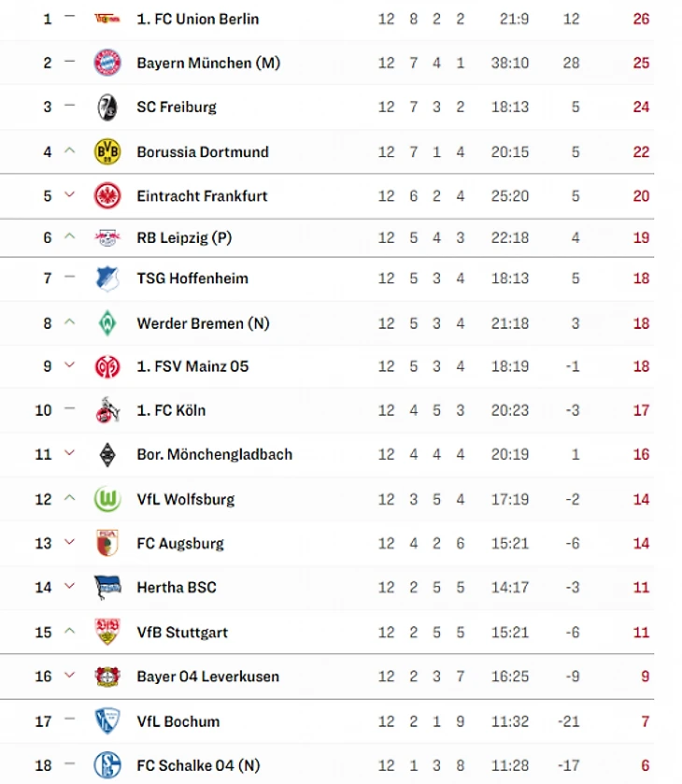Image resolution: width=682 pixels, height=784 pixels.
Task: Click the Bayern München club logo
Action: click(x=107, y=63)
